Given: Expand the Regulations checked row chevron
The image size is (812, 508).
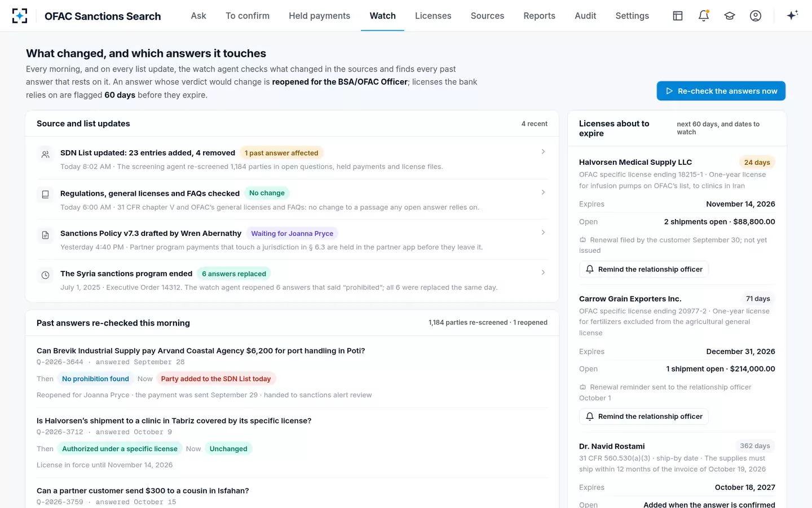Looking at the screenshot, I should (x=543, y=192).
